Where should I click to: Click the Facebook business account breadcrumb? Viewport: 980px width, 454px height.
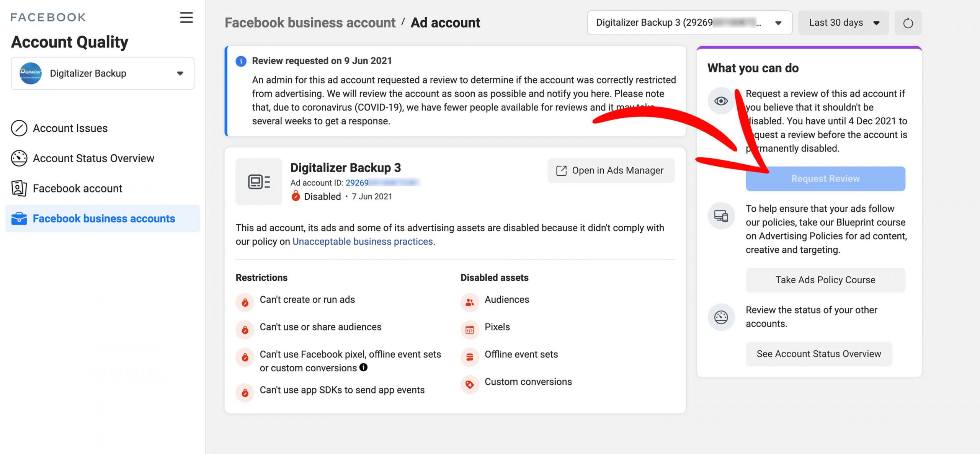310,23
